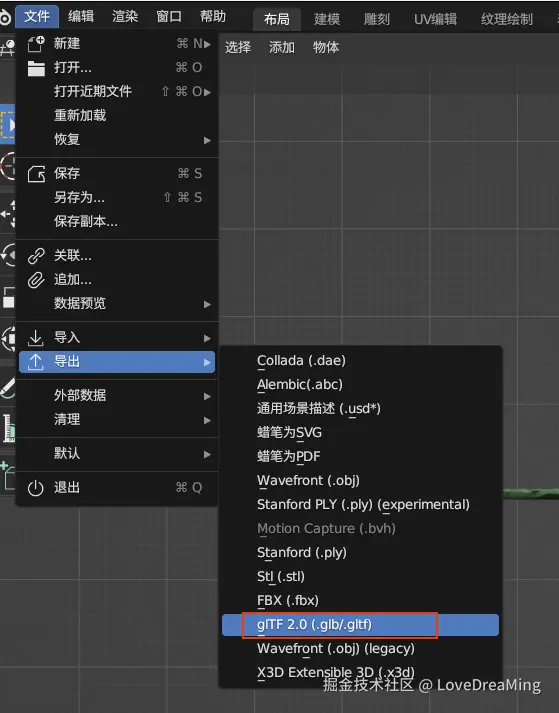Select the rotate tool in toolbar

coord(7,255)
